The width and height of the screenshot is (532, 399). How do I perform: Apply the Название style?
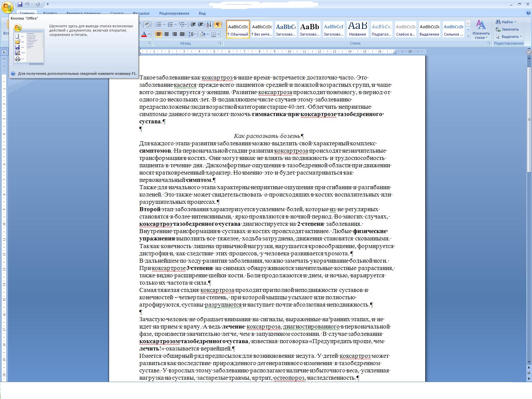357,29
